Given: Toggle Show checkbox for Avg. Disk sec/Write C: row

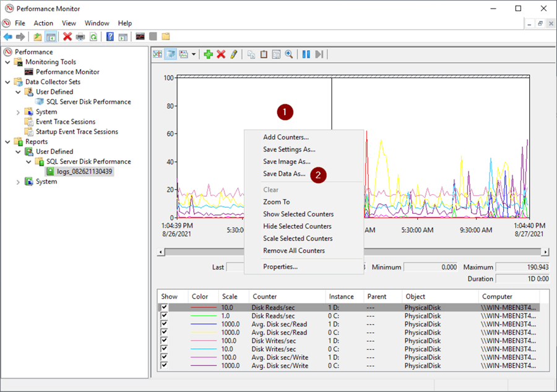Looking at the screenshot, I should [x=164, y=366].
